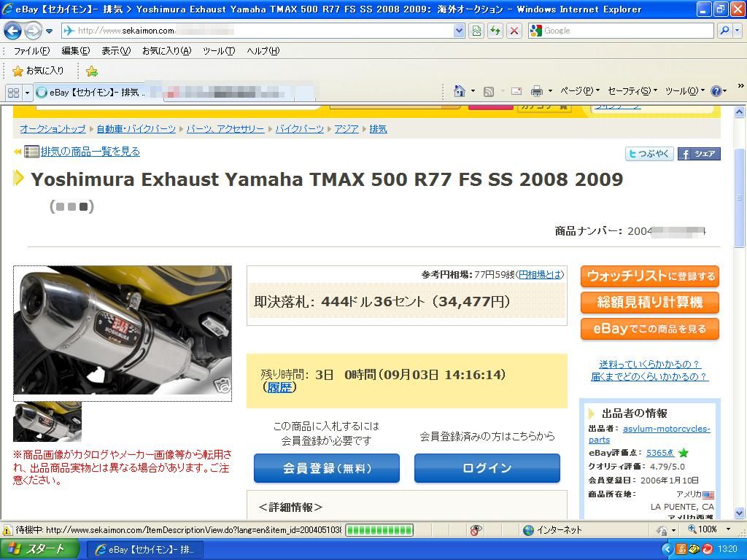This screenshot has height=560, width=747.
Task: Show Quick Tabs thumbnail grid icon
Action: point(13,93)
